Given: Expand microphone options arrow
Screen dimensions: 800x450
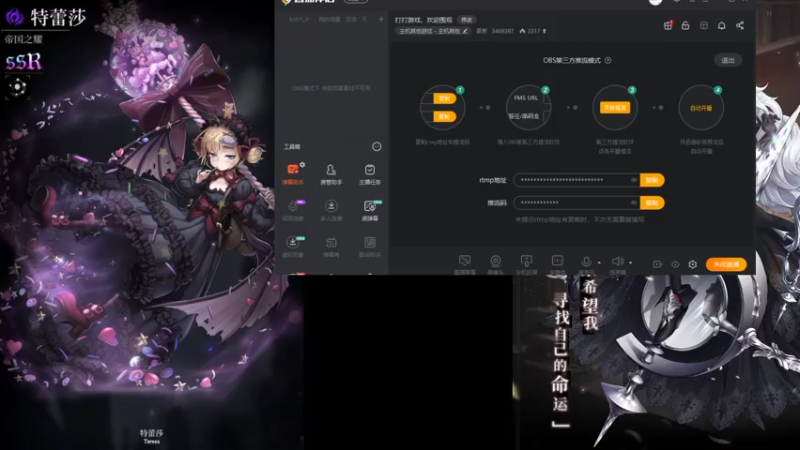Looking at the screenshot, I should click(599, 263).
